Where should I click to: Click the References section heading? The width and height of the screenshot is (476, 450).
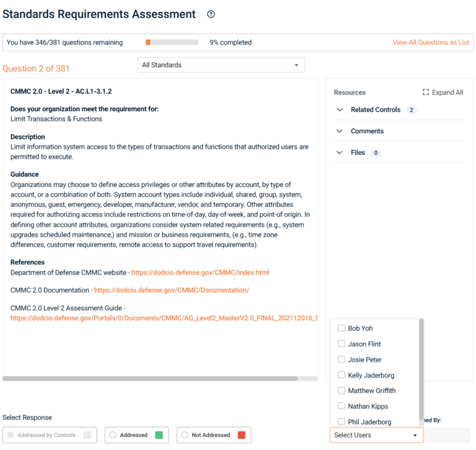coord(27,262)
